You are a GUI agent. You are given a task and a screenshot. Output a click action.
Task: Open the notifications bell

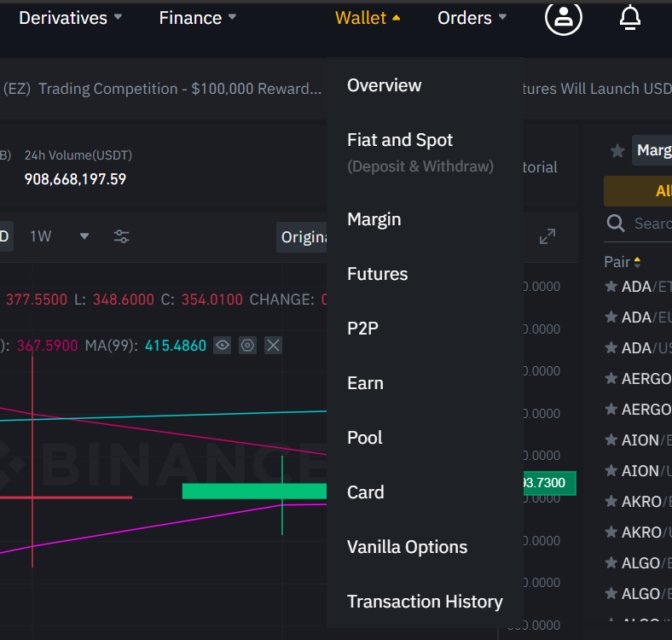click(629, 18)
